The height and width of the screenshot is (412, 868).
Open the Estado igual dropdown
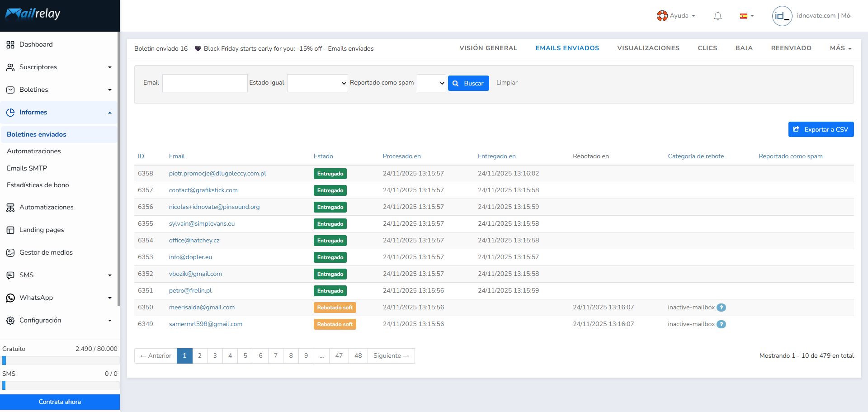(x=317, y=83)
